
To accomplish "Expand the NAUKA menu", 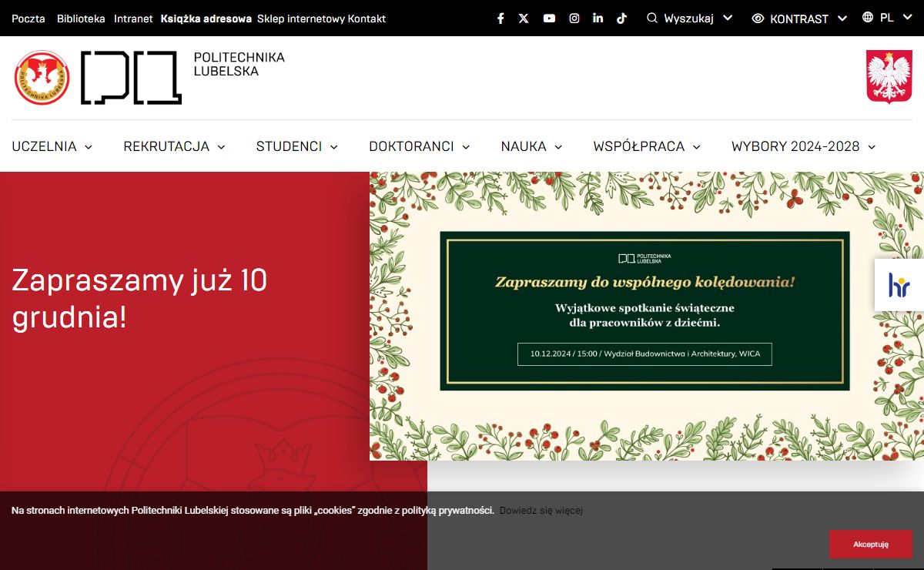I will [x=532, y=146].
